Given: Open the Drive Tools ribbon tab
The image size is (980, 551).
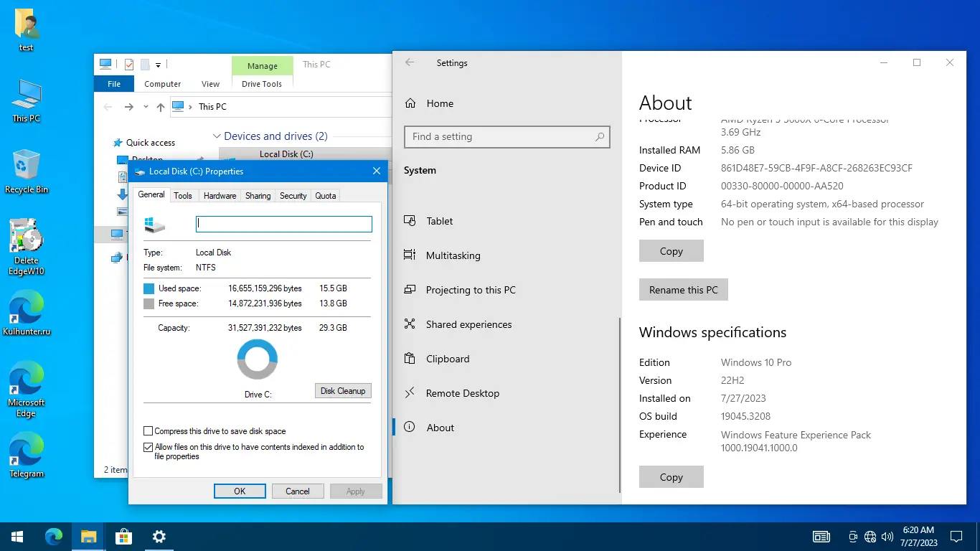Looking at the screenshot, I should [x=262, y=84].
